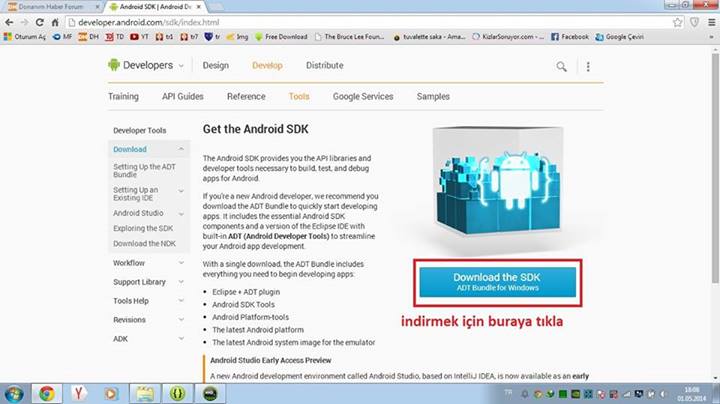Open the tuvalette saka - Ama... bookmark

[429, 37]
